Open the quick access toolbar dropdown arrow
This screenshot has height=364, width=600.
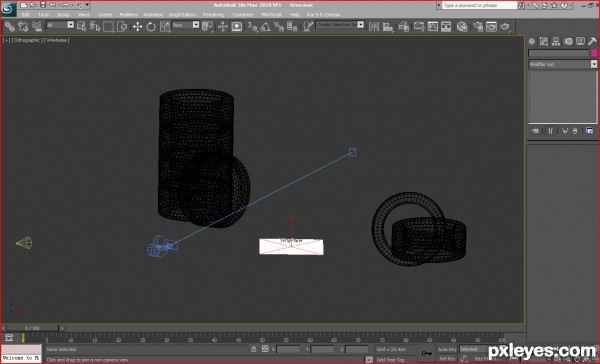click(87, 5)
